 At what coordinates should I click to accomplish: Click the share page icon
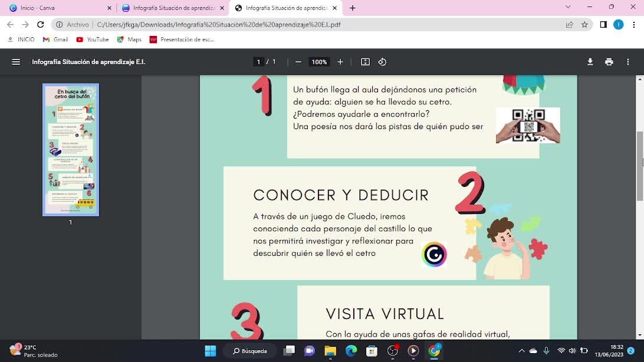pyautogui.click(x=569, y=25)
